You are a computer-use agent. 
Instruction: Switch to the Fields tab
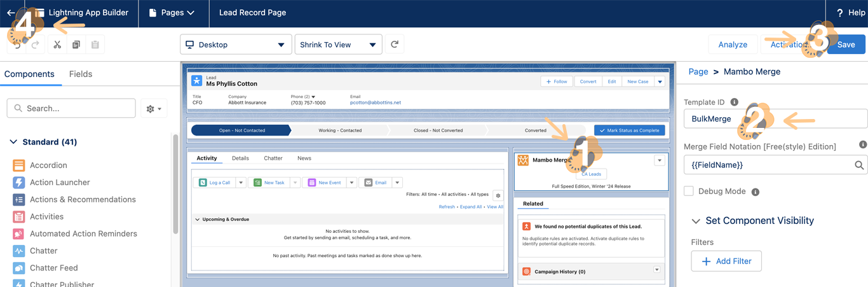[81, 74]
